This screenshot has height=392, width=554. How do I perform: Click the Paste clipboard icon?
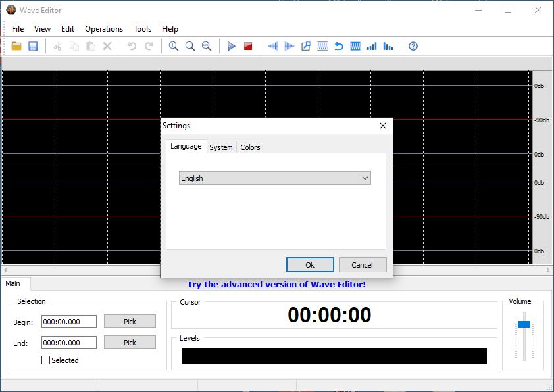[x=91, y=46]
